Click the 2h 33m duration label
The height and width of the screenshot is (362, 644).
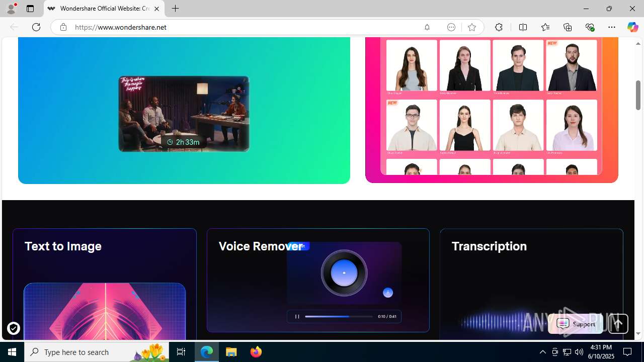pos(184,142)
